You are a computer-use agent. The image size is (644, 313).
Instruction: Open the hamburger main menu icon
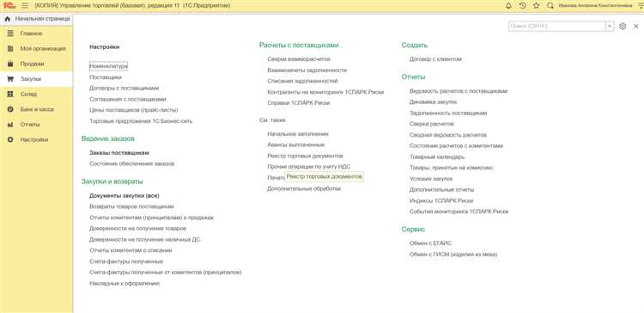tap(25, 6)
